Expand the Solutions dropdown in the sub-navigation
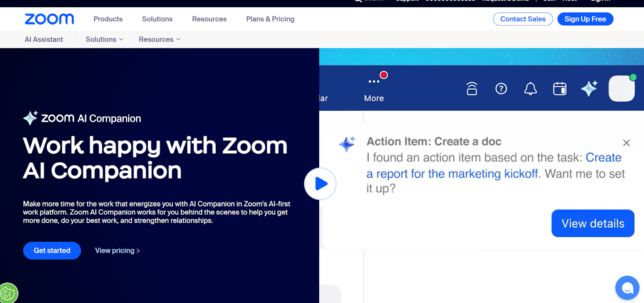This screenshot has height=303, width=644. tap(104, 39)
